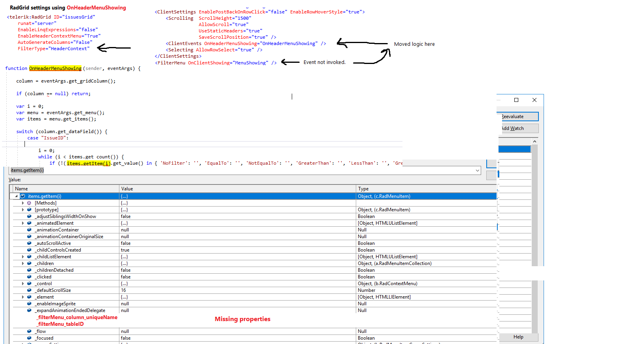This screenshot has height=344, width=644.
Task: Click type 'Number' in _defaultScrollSize row
Action: pos(366,290)
